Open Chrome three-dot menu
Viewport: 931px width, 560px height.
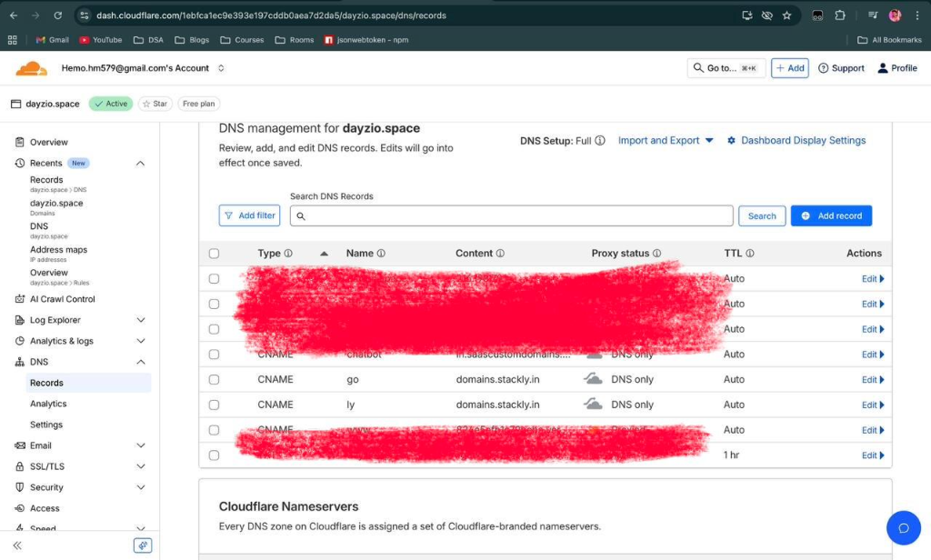coord(917,15)
